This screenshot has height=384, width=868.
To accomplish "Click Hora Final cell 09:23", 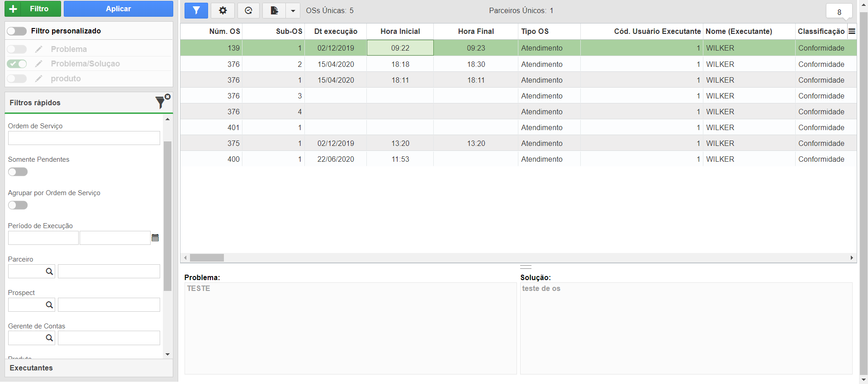I will point(476,48).
